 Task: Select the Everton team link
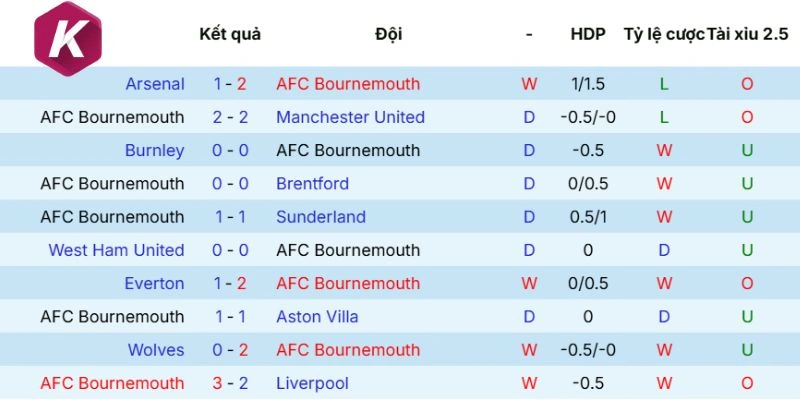pos(154,284)
